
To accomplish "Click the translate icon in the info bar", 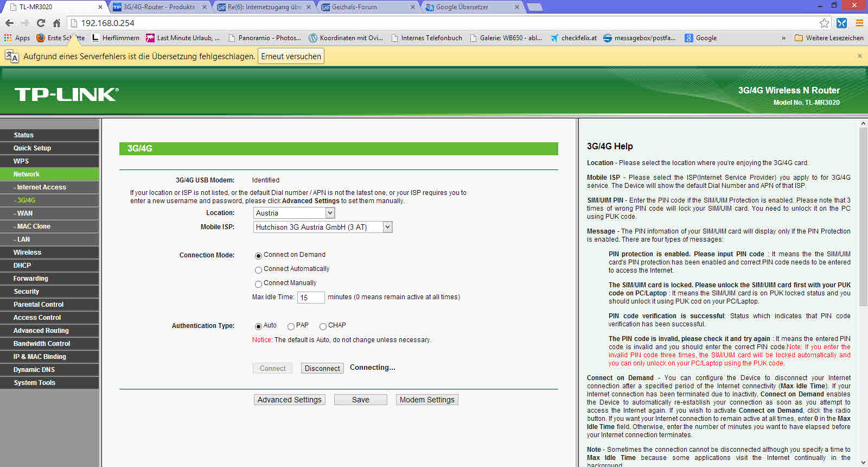I will tap(12, 56).
